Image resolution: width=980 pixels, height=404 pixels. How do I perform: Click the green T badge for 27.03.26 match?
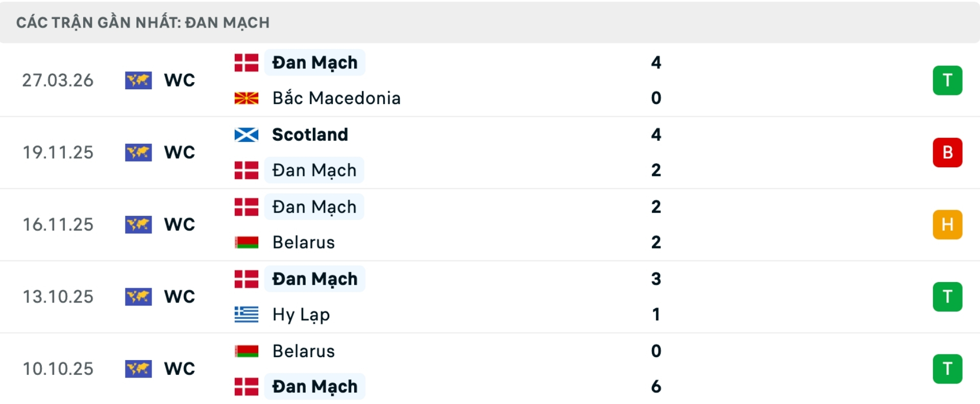[947, 81]
